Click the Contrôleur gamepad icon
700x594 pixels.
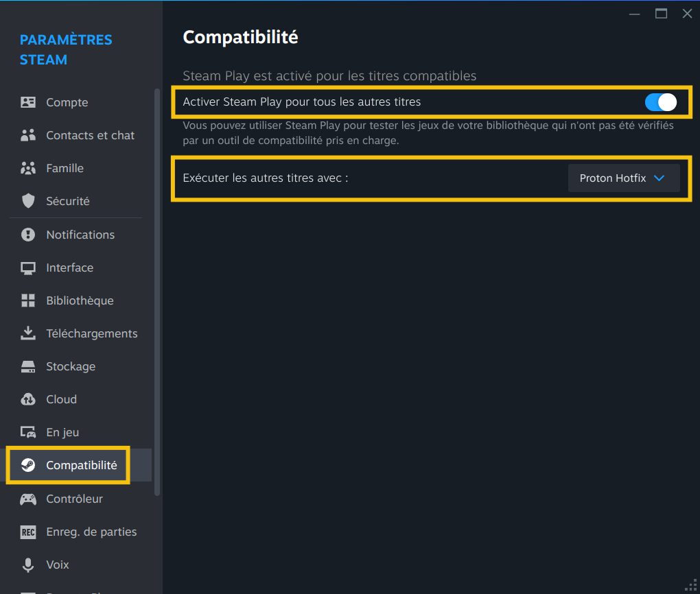pos(28,499)
